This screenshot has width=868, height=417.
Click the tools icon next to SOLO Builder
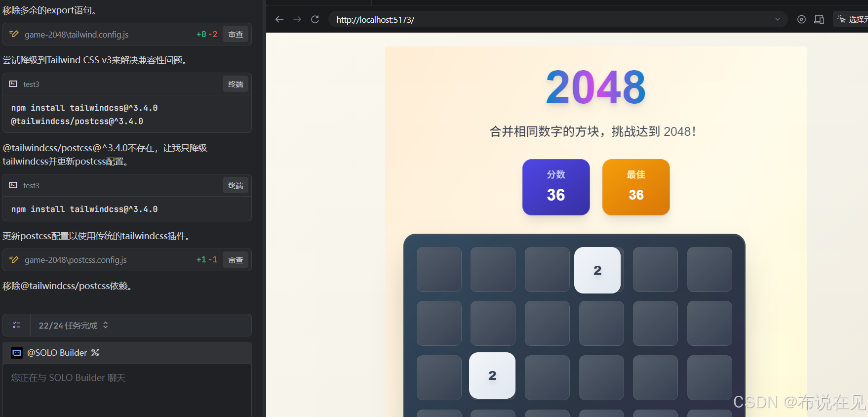point(95,352)
